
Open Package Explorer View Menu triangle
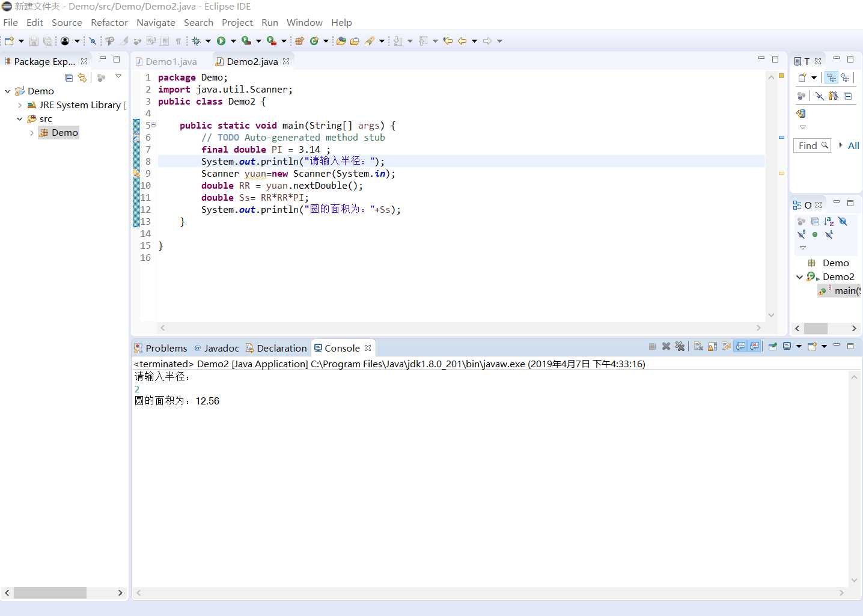click(118, 76)
